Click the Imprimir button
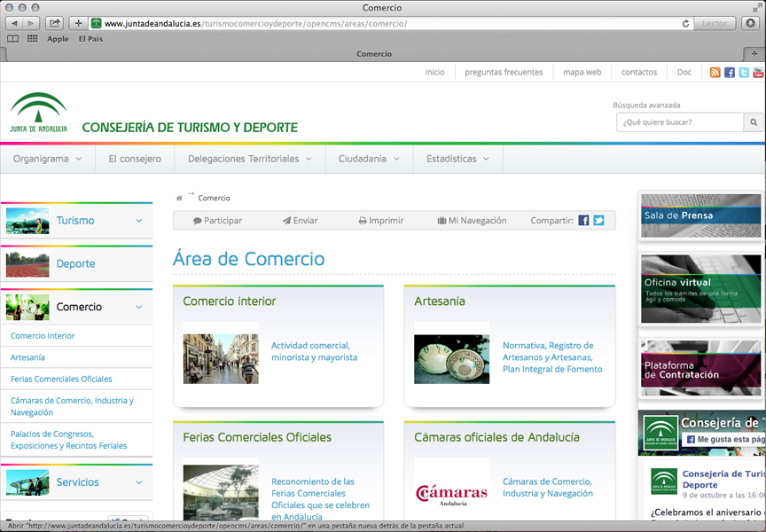Viewport: 766px width, 532px height. (x=381, y=221)
